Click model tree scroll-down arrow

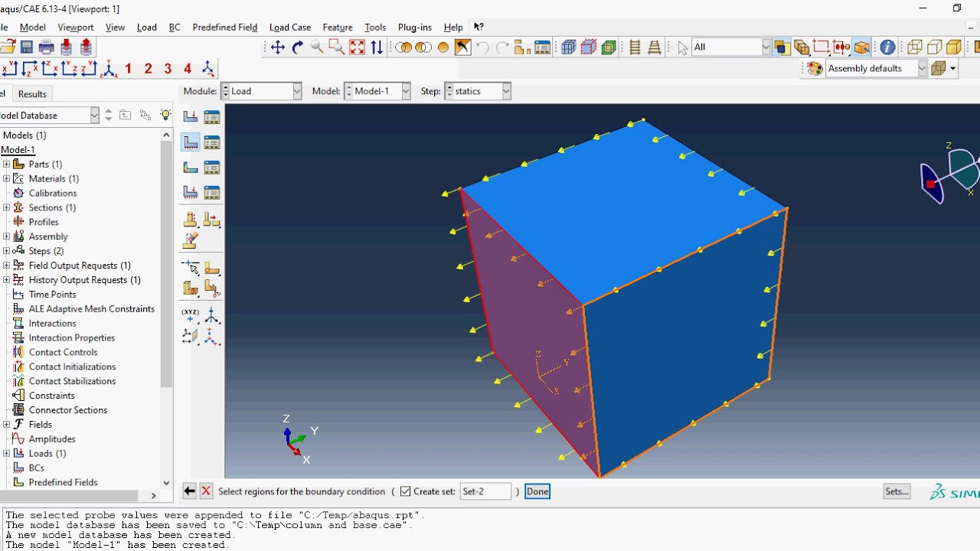(x=166, y=483)
